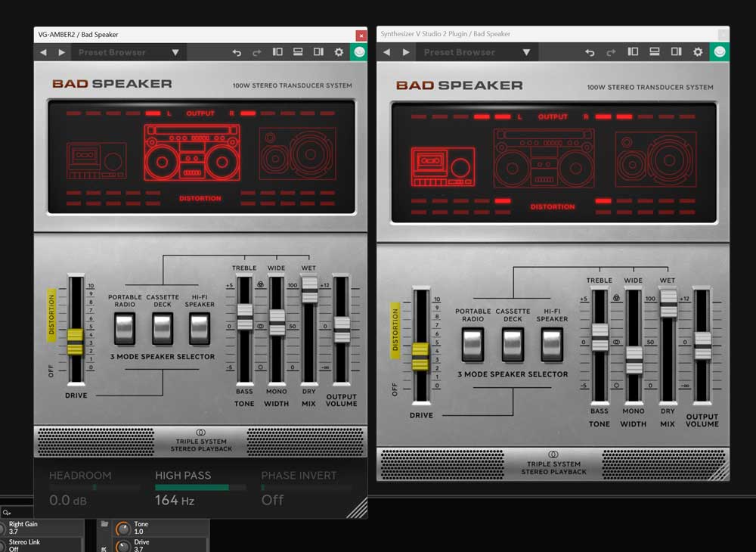Toggle Hi-Fi Speaker switch in VG-AMBER2 plugin
This screenshot has height=552, width=756.
pos(200,329)
